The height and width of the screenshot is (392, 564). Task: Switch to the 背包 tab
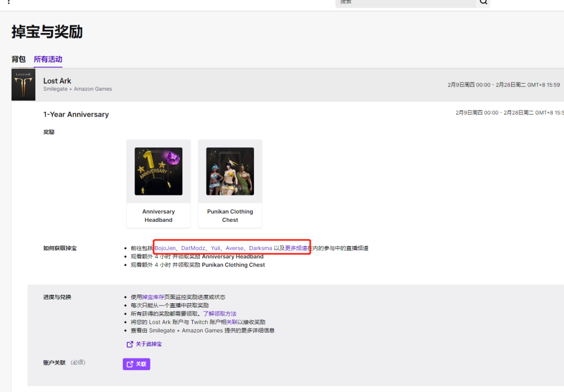18,59
